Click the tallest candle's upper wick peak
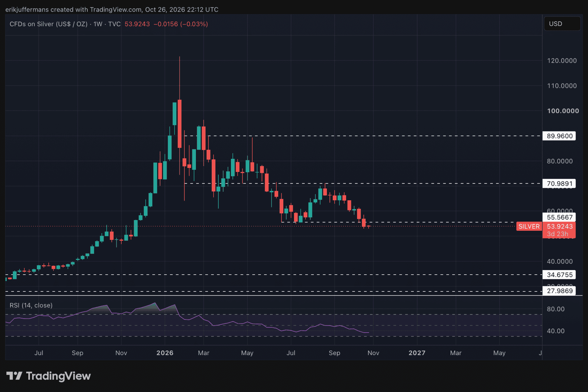This screenshot has width=588, height=392. tap(179, 57)
